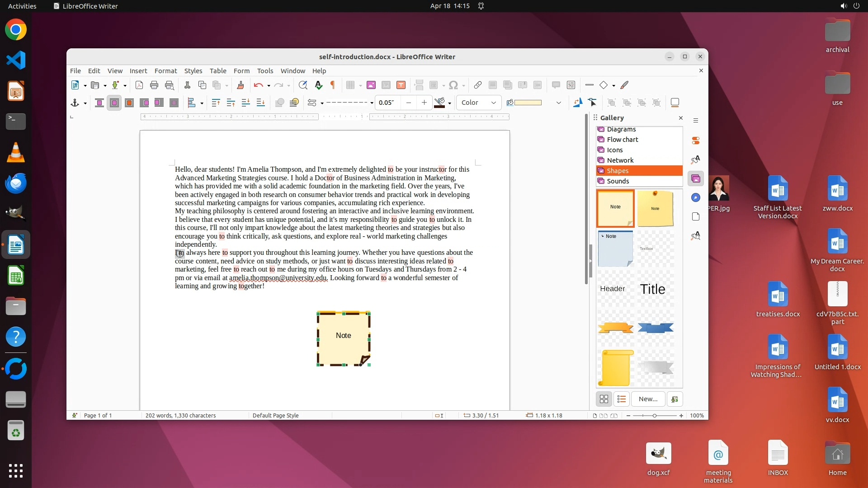Image resolution: width=868 pixels, height=488 pixels.
Task: Open the Format menu
Action: pos(165,71)
